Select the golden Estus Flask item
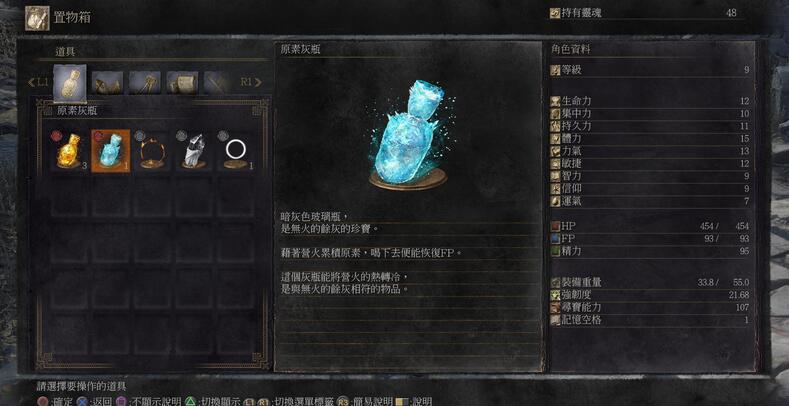Screen dimensions: 789x406 [69, 151]
